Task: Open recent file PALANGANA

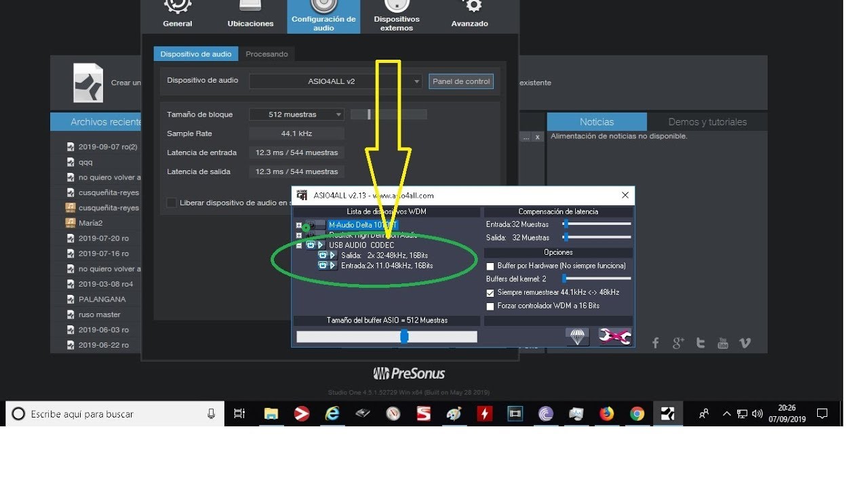Action: pyautogui.click(x=103, y=299)
